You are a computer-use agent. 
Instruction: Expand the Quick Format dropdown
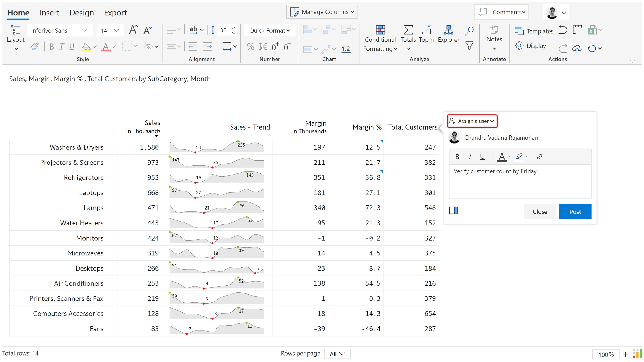point(269,30)
